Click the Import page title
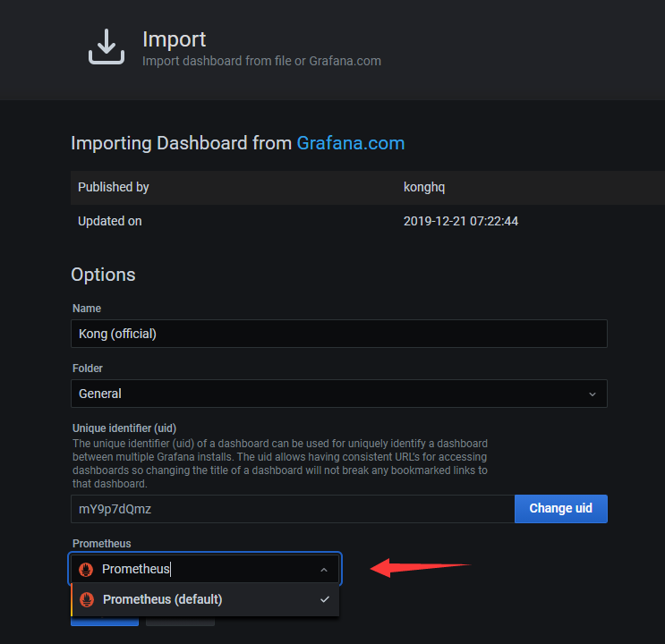The width and height of the screenshot is (665, 644). [x=174, y=39]
